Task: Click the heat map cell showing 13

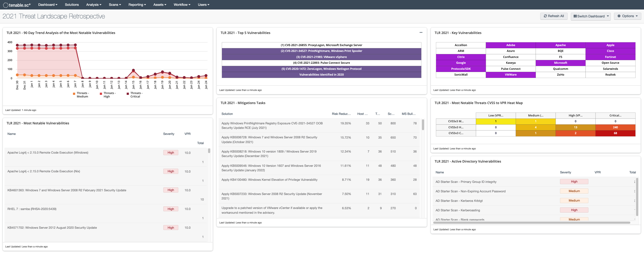Action: click(576, 127)
